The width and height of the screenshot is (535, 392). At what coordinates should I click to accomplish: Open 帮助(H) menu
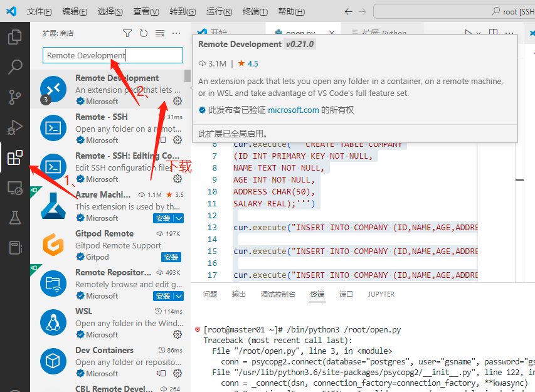point(292,11)
